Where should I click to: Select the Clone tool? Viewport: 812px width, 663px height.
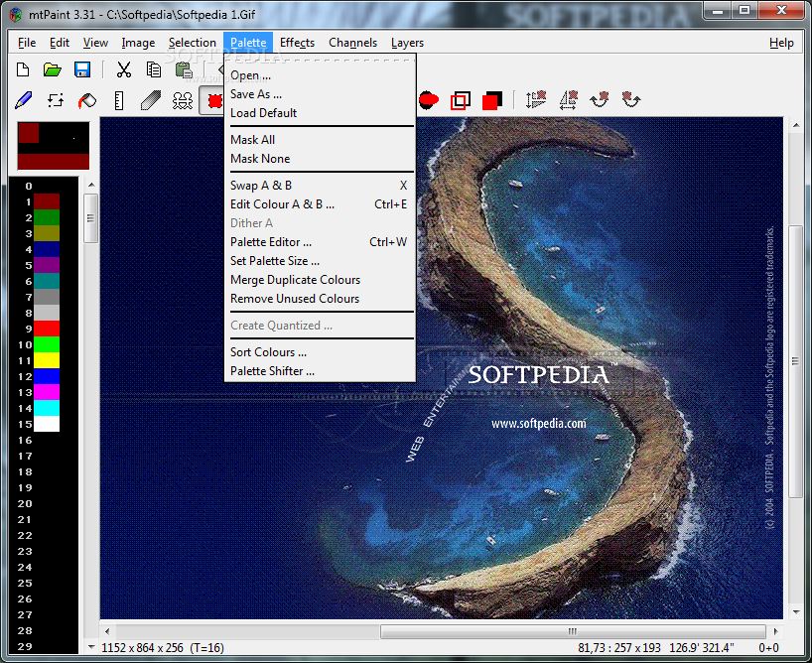coord(183,100)
